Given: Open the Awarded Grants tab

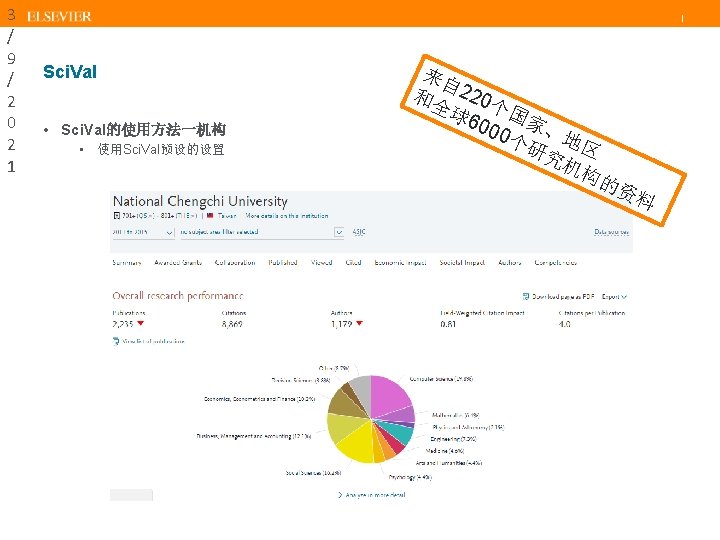Looking at the screenshot, I should pos(178,263).
